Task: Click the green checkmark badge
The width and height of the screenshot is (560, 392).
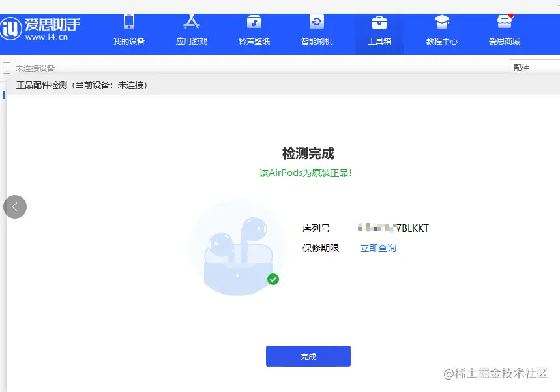Action: click(273, 279)
